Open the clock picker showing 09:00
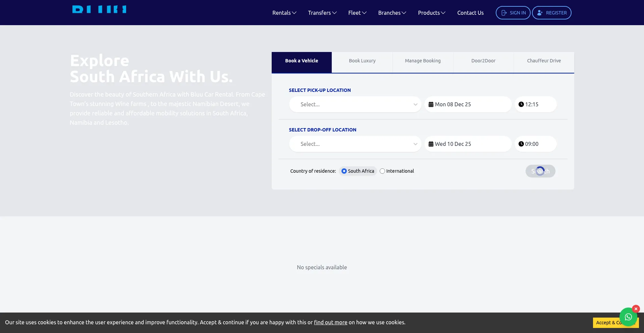The width and height of the screenshot is (644, 333). 535,144
